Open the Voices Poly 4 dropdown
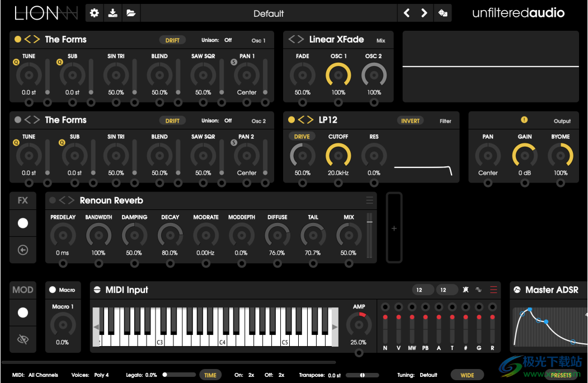 [x=101, y=375]
